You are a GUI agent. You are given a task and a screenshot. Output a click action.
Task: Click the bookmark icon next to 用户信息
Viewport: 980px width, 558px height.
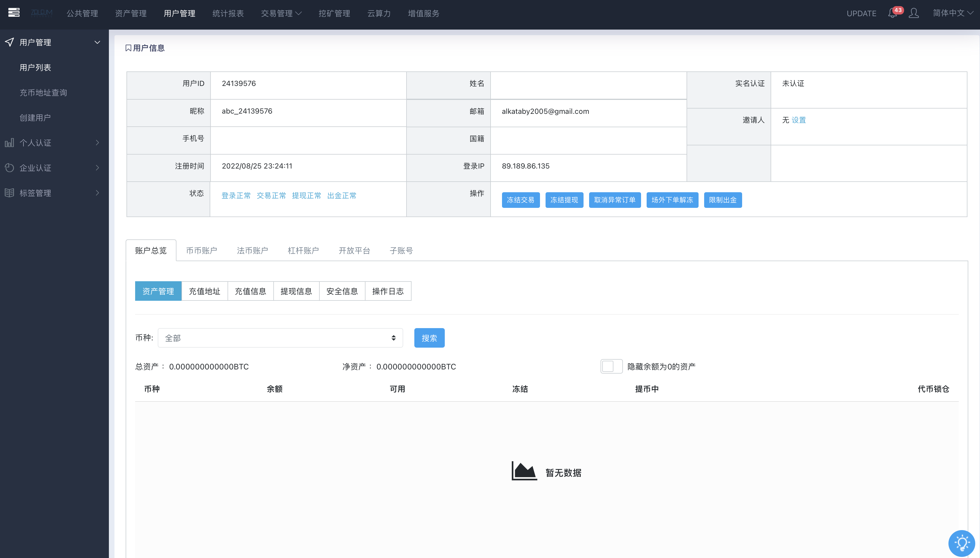point(128,48)
